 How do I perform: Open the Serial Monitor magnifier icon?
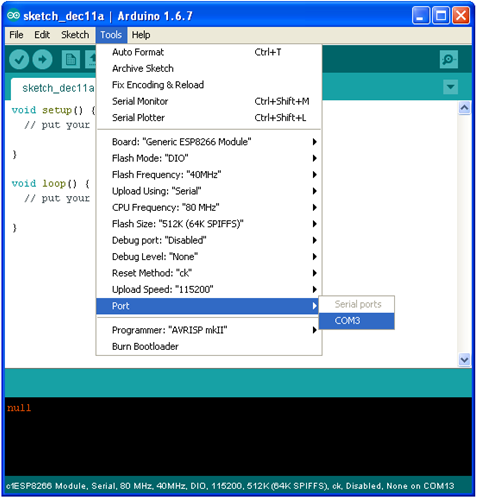pyautogui.click(x=449, y=60)
